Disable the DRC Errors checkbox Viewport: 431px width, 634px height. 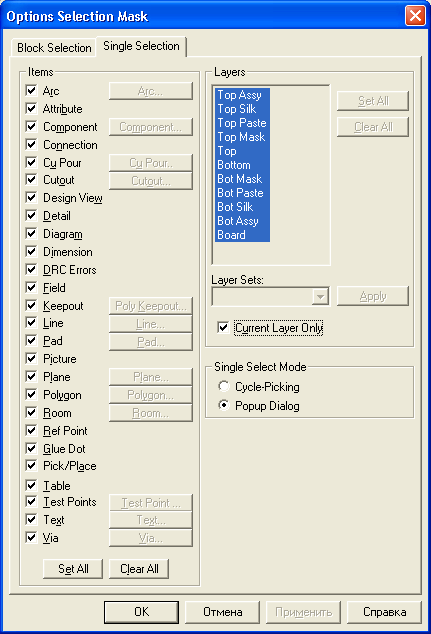31,269
